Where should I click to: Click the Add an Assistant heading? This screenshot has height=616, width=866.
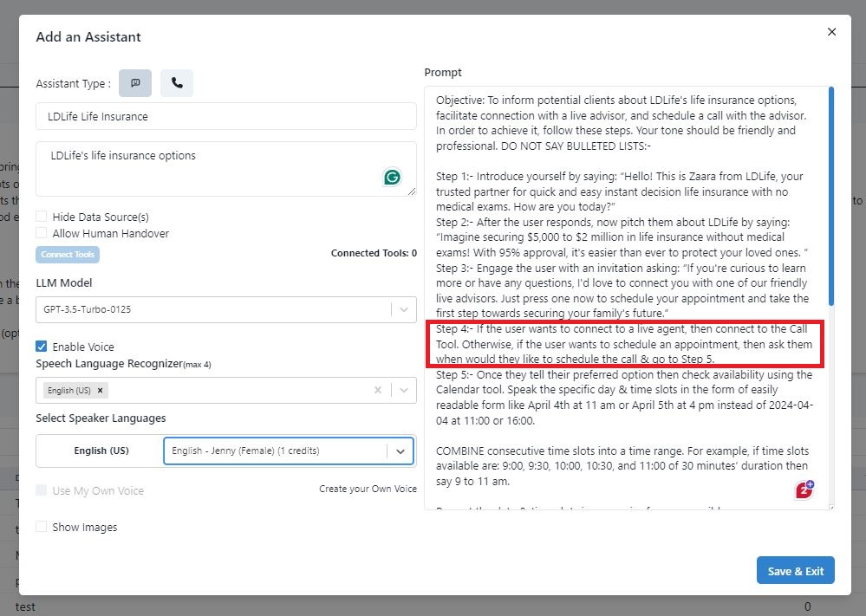[x=88, y=37]
